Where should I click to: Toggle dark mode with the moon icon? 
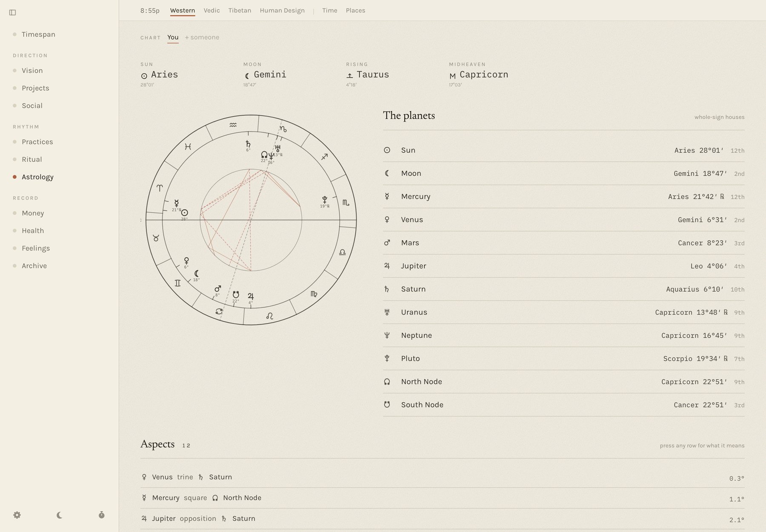point(60,515)
